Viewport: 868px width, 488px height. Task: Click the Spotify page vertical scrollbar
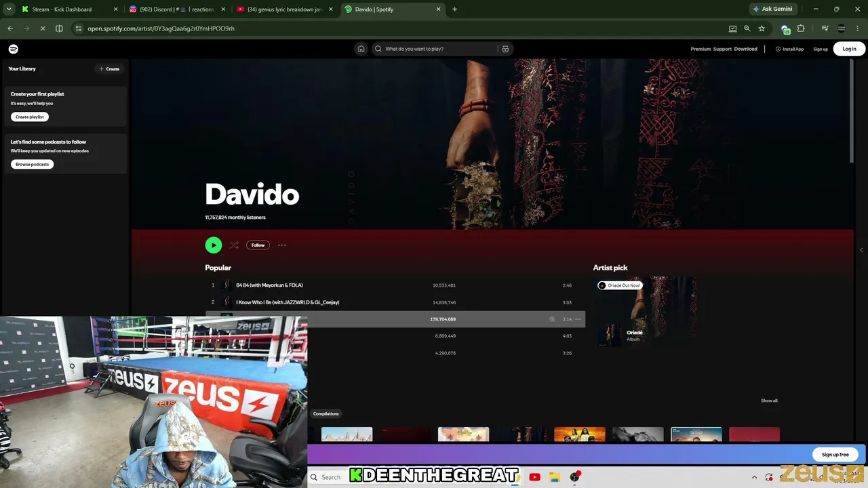pos(851,112)
